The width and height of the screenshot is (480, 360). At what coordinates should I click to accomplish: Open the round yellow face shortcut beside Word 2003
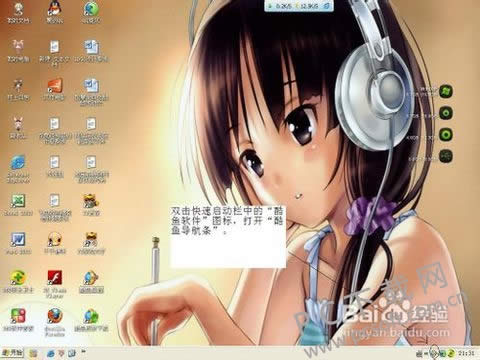click(55, 240)
